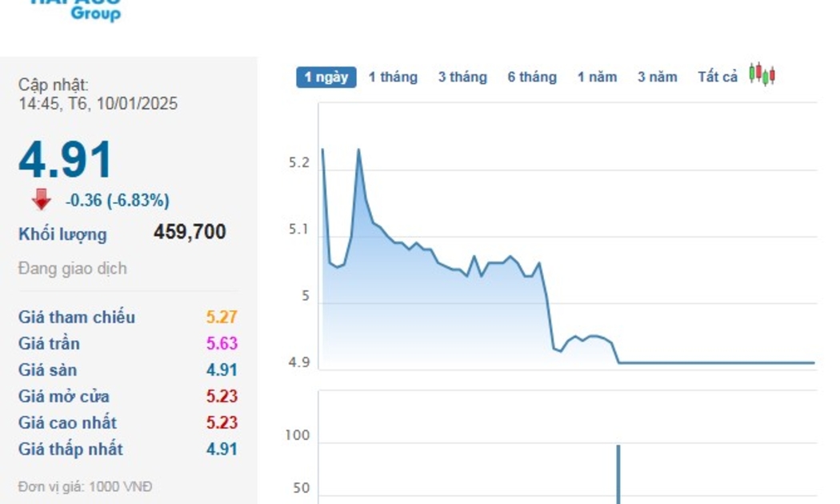Click the Đang giao dịch status text
Viewport: 840px width, 504px height.
coord(72,268)
